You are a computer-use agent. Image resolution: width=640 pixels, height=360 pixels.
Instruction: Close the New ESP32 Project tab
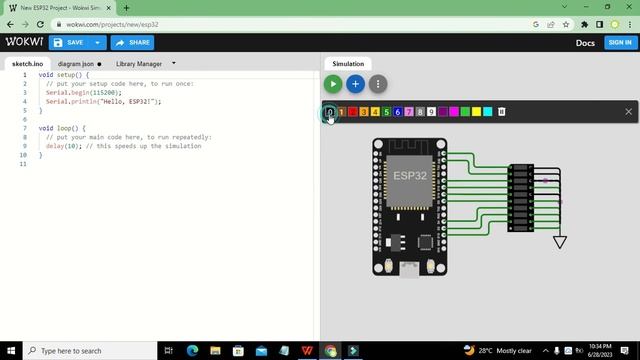pos(109,8)
